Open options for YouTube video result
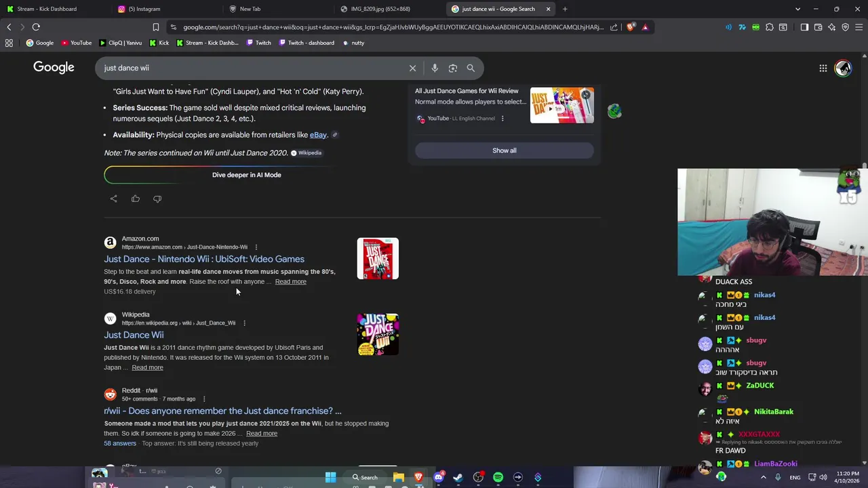 pos(502,119)
